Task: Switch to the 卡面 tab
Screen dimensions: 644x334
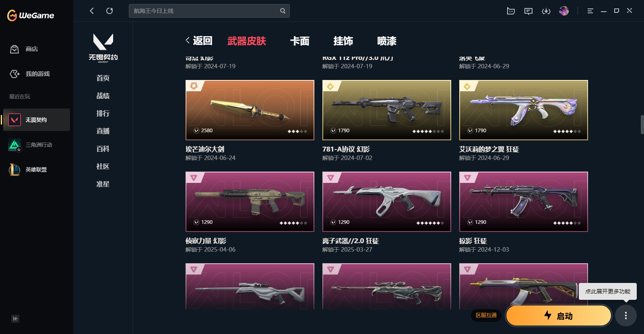Action: 300,41
